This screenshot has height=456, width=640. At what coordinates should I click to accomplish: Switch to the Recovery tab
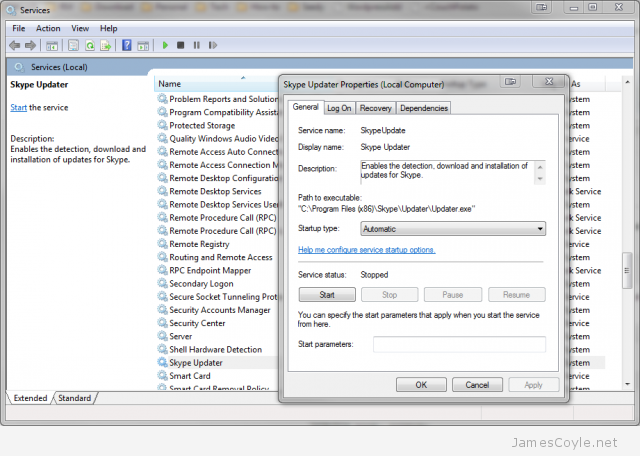(x=376, y=108)
